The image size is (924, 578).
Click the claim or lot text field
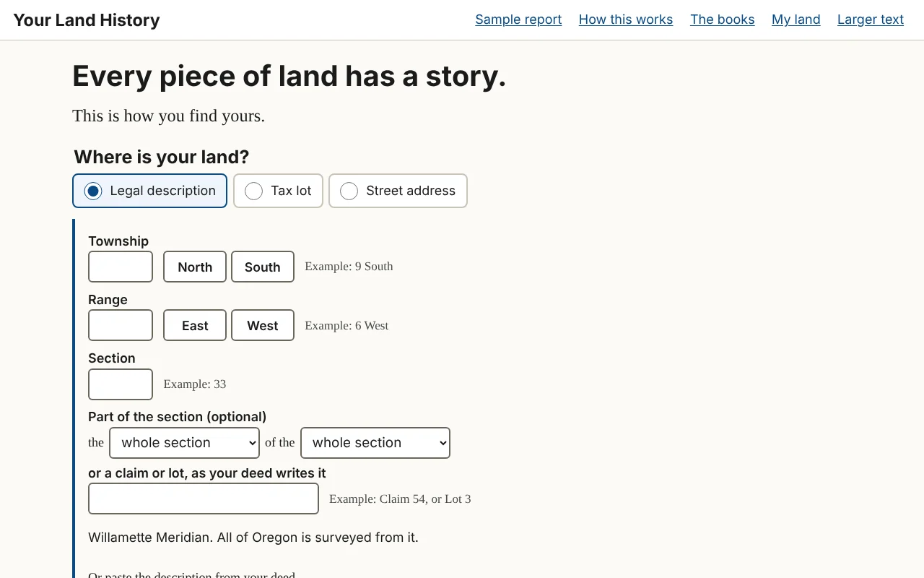204,499
